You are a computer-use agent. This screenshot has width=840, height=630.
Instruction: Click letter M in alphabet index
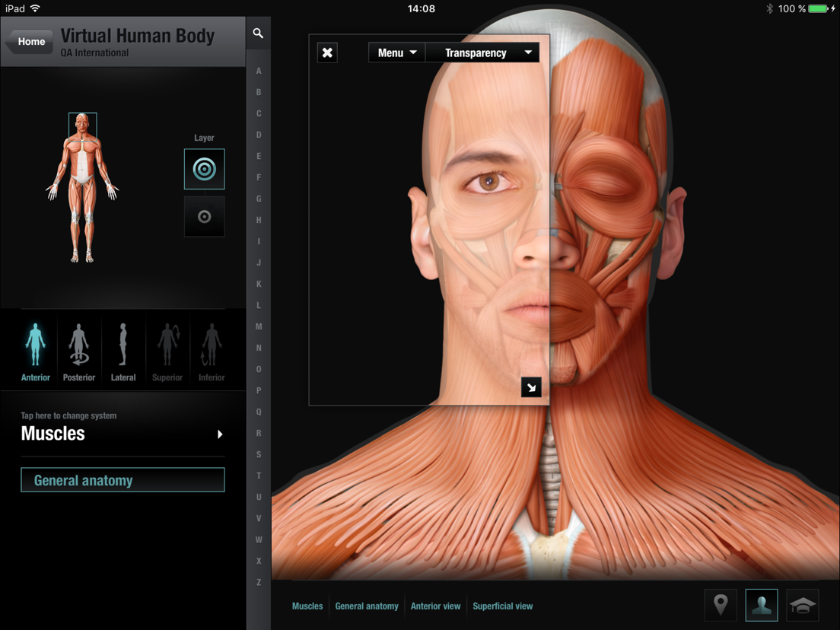point(259,326)
